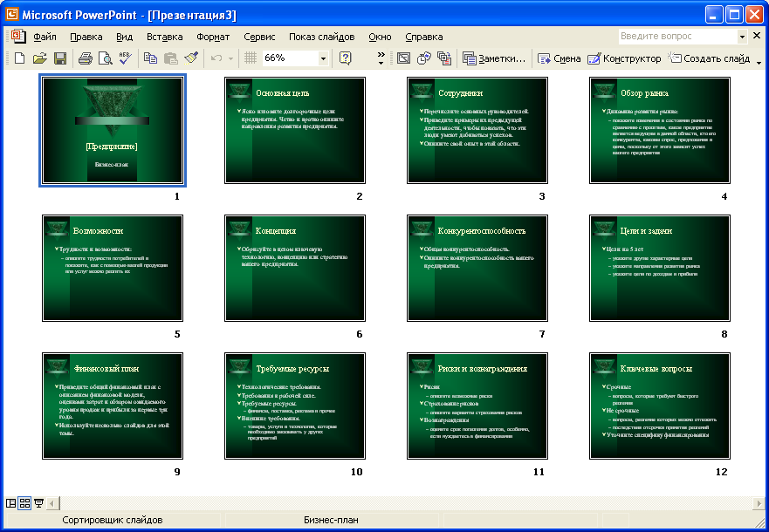
Task: Select slide 4 Обзор рынка thumbnail
Action: (660, 130)
